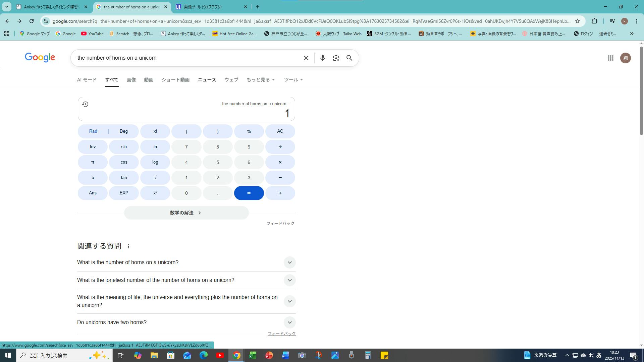The width and height of the screenshot is (644, 362).
Task: Switch to the 画像 search tab
Action: [x=131, y=80]
